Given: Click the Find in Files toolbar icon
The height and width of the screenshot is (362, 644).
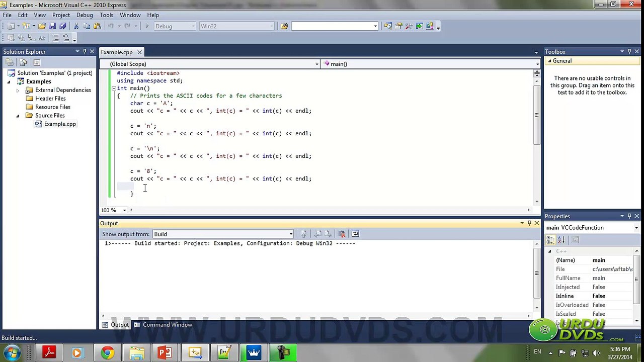Looking at the screenshot, I should (284, 26).
